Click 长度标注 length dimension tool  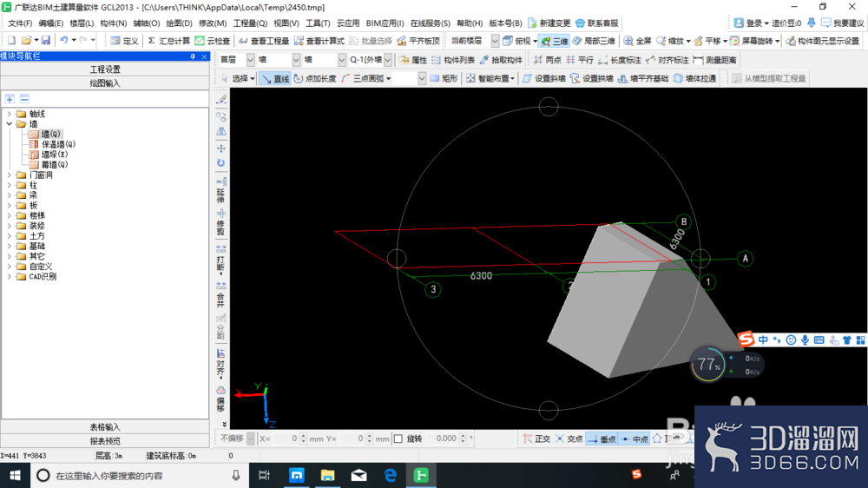click(x=620, y=60)
